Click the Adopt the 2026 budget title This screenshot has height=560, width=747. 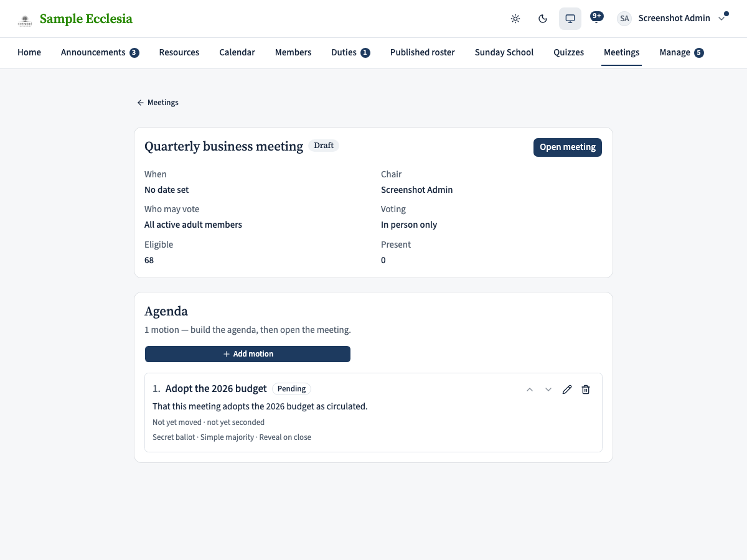tap(216, 389)
